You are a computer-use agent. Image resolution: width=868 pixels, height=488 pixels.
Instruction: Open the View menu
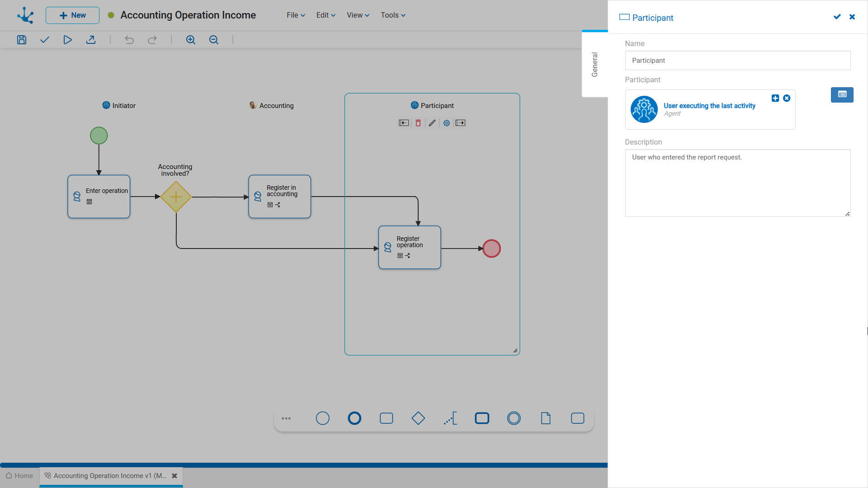click(358, 15)
